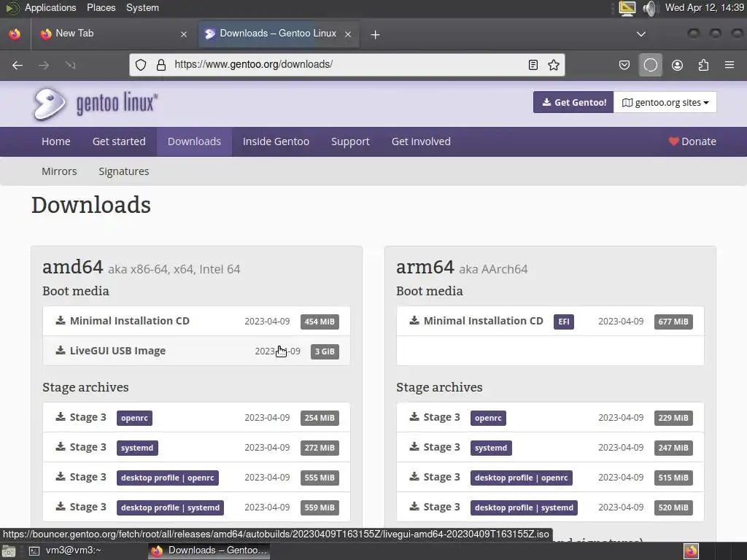Viewport: 747px width, 560px height.
Task: Click the Firefox icon in bottom-right panel
Action: coord(692,551)
